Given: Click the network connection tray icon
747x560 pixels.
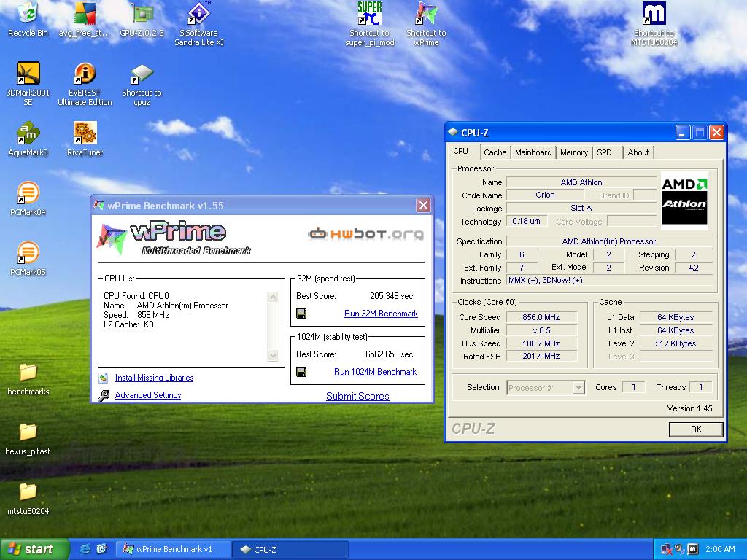Looking at the screenshot, I should 666,549.
